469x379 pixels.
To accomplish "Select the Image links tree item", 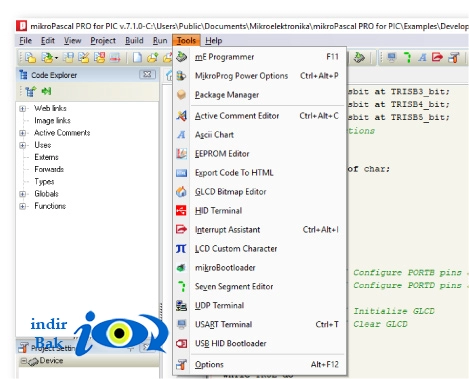I will (x=52, y=121).
